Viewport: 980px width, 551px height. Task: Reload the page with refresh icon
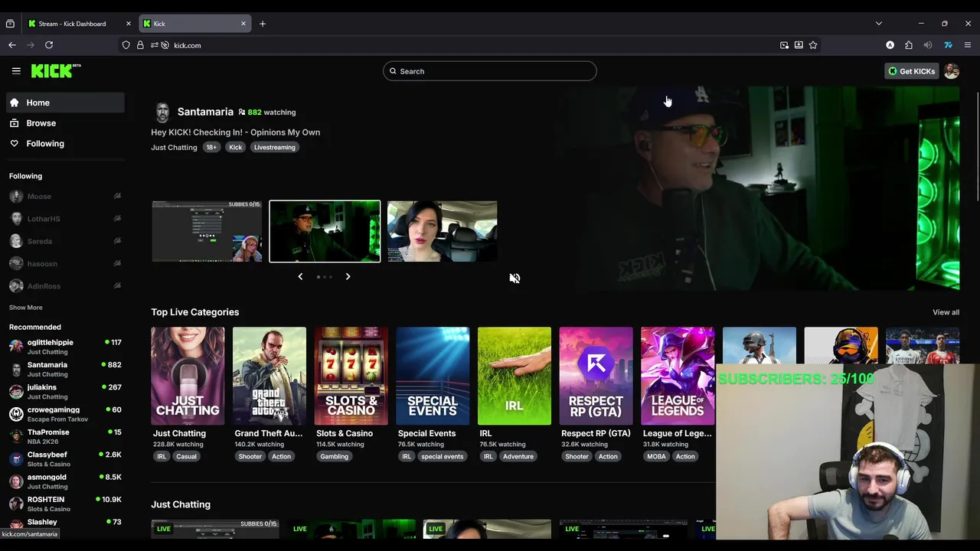(x=49, y=45)
